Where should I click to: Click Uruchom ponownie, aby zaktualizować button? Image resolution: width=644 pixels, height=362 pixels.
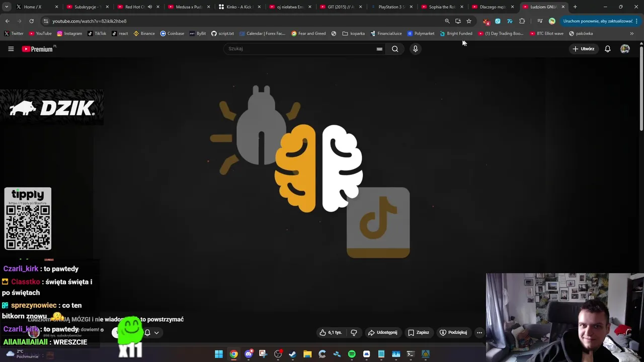point(601,21)
